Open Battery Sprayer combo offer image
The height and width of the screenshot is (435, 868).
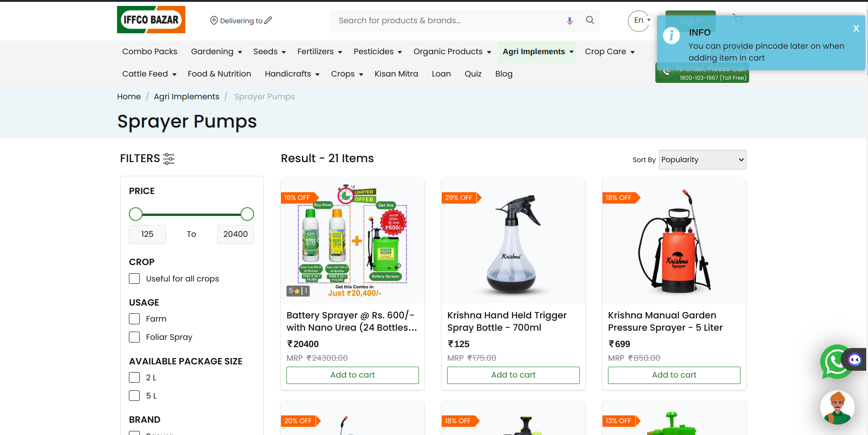tap(352, 241)
